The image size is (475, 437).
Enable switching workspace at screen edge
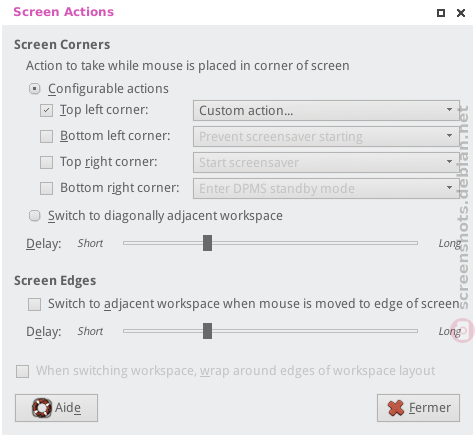tap(34, 304)
